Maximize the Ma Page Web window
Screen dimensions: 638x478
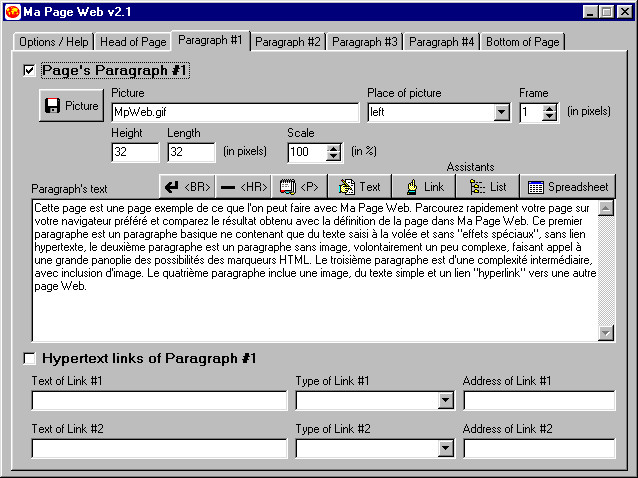(x=606, y=12)
